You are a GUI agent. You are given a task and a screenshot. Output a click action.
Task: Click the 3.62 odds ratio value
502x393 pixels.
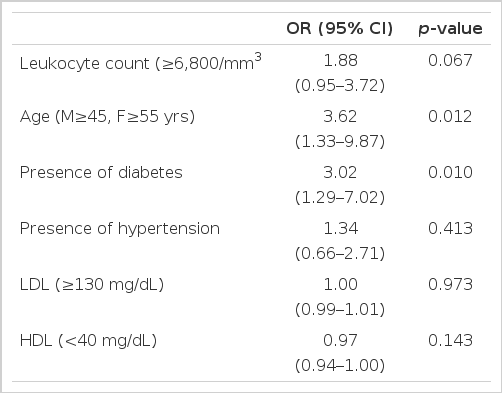pyautogui.click(x=340, y=116)
